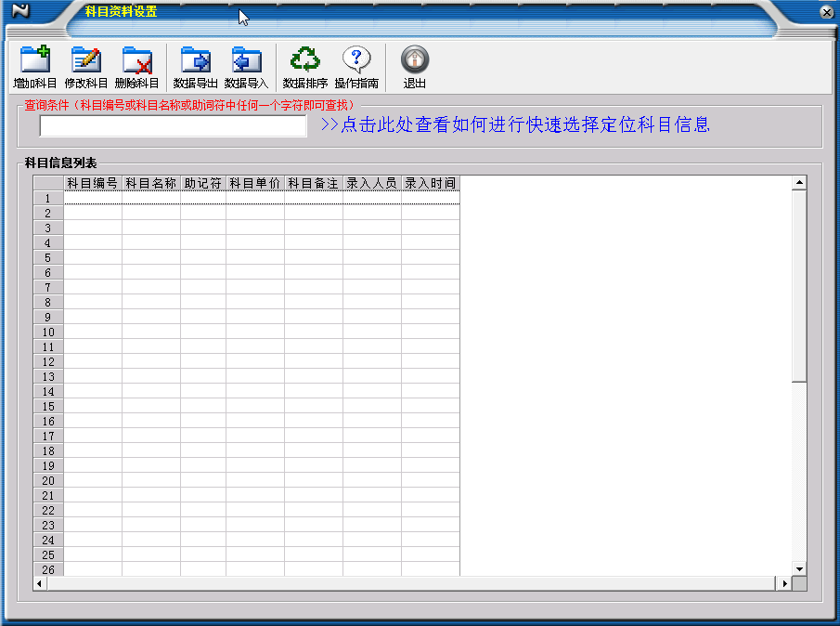Open the 修改科目 edit subject tool

[85, 67]
